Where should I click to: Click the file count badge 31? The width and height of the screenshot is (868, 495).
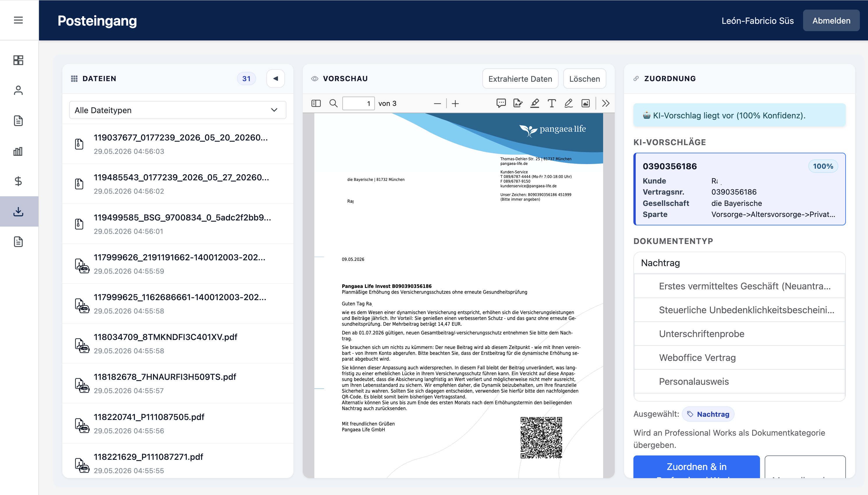246,79
